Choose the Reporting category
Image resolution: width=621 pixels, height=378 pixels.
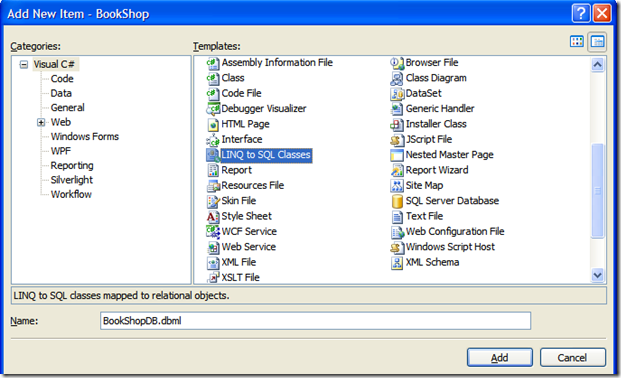[72, 165]
